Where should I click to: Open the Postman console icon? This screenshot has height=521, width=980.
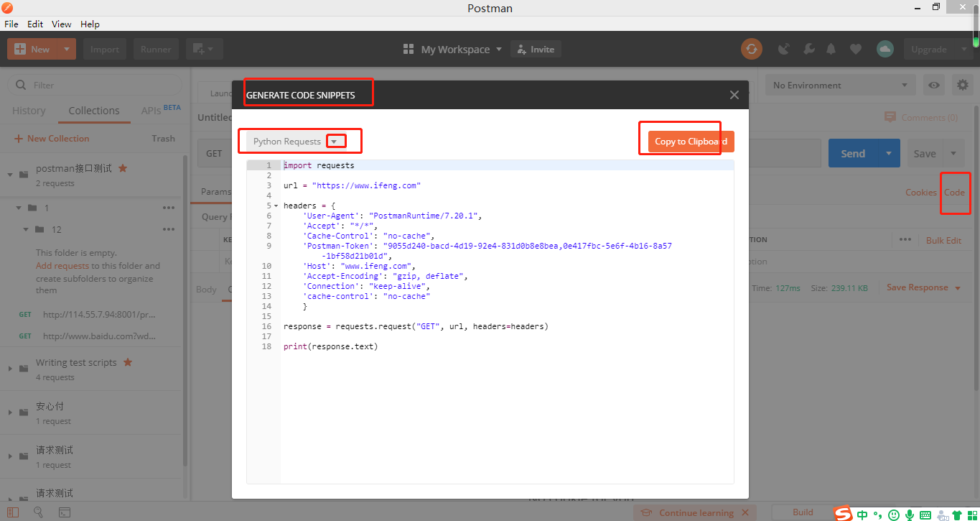[x=64, y=512]
